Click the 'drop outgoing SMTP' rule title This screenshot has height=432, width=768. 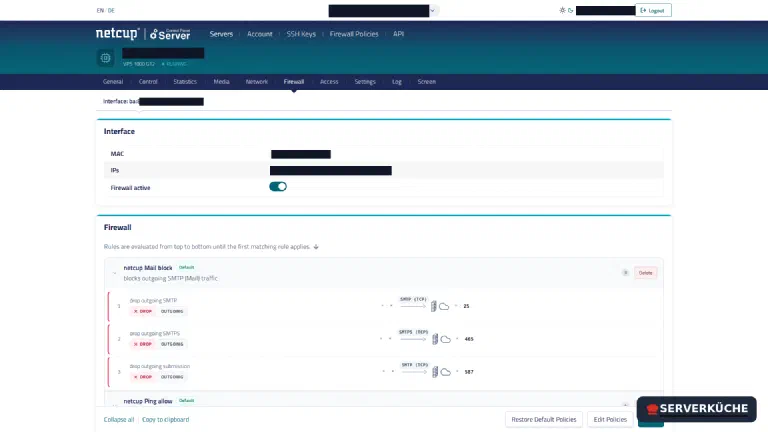pyautogui.click(x=153, y=300)
